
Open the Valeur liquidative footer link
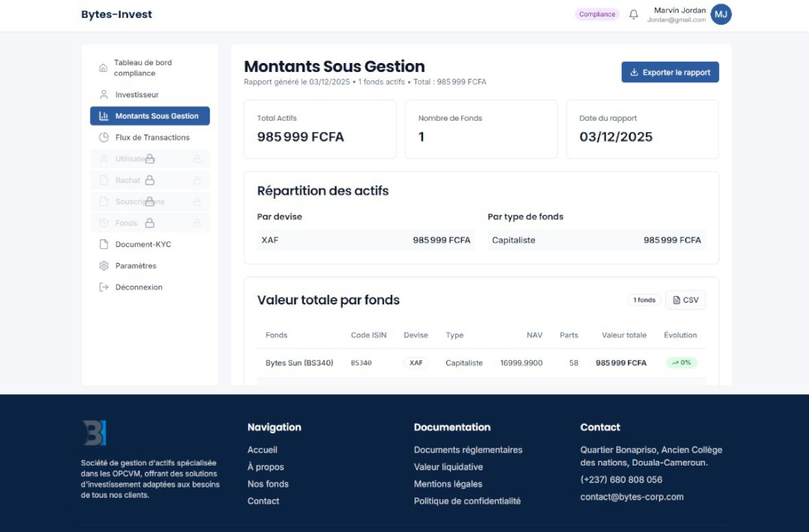(448, 467)
